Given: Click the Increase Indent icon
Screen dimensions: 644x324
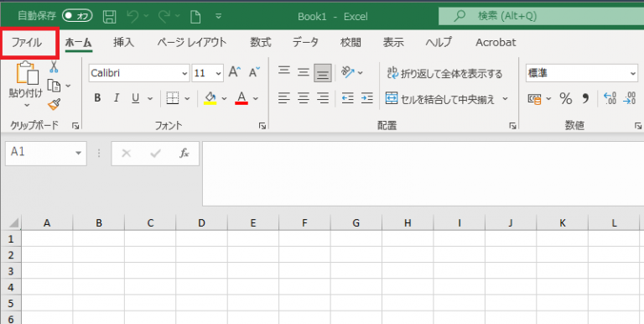Looking at the screenshot, I should (x=366, y=98).
